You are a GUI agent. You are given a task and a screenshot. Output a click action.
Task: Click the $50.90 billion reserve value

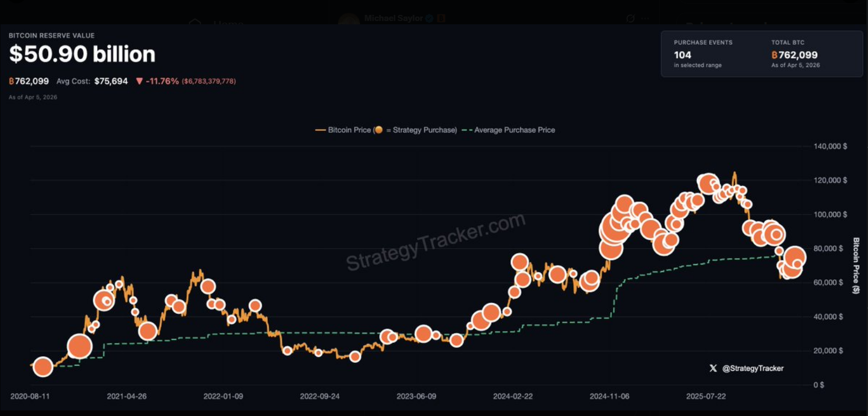coord(82,54)
